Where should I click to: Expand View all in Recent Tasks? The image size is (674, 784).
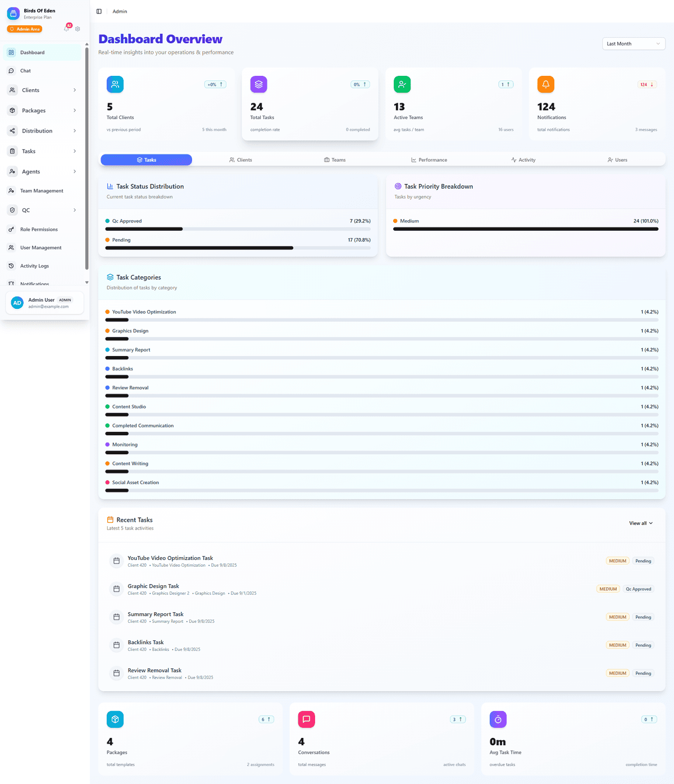click(x=640, y=523)
